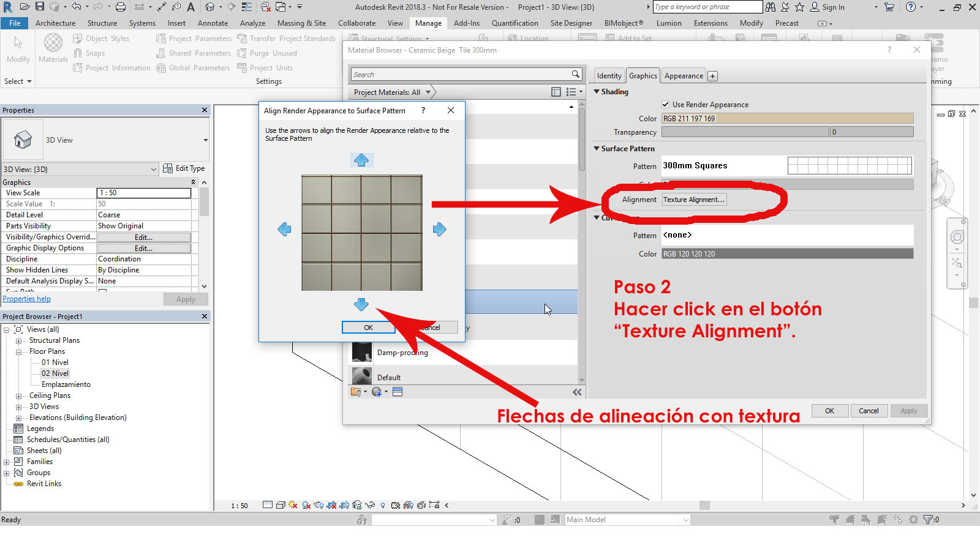Expand the Structural Plans tree node
Image resolution: width=980 pixels, height=551 pixels.
(x=18, y=340)
